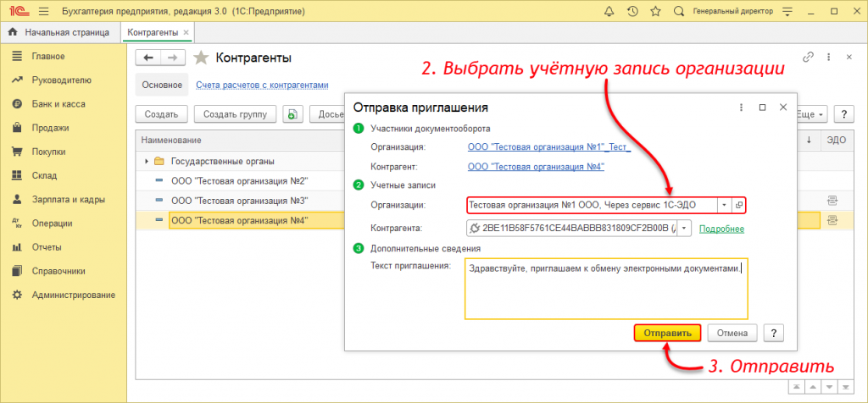Image resolution: width=868 pixels, height=403 pixels.
Task: Open help in invitation dialog
Action: 773,334
